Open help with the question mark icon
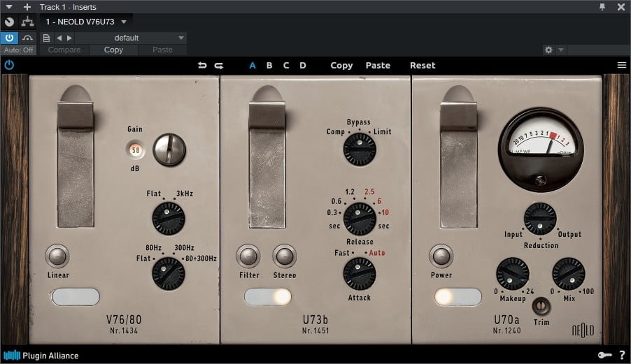 pyautogui.click(x=622, y=355)
